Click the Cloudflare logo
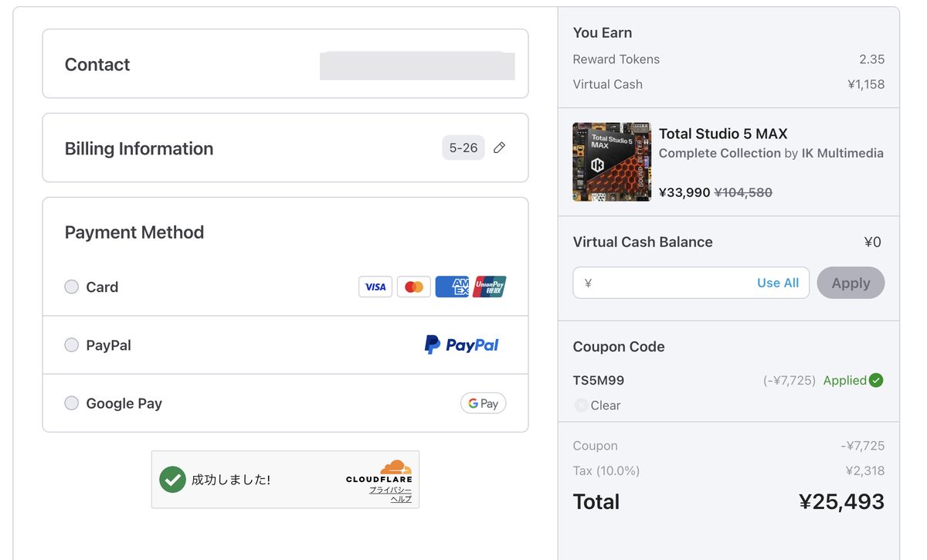927x560 pixels. click(x=379, y=471)
